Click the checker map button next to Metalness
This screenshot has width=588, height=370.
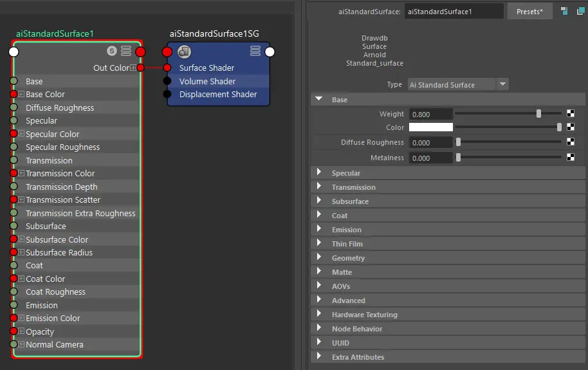571,158
